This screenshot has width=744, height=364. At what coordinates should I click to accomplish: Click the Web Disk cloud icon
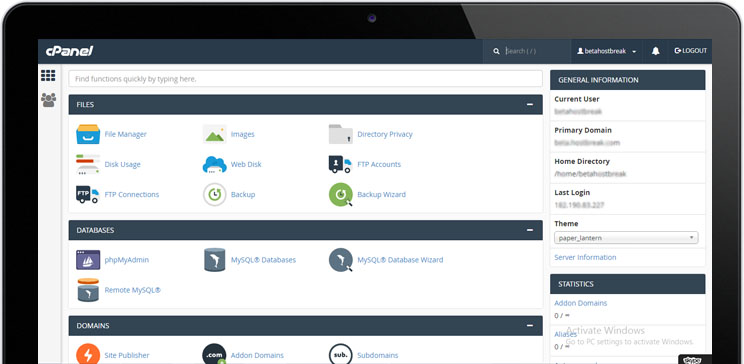click(214, 165)
